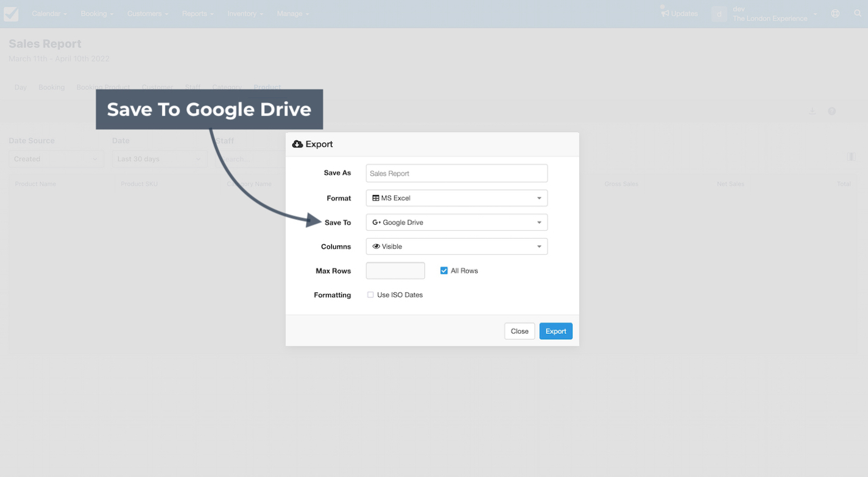The height and width of the screenshot is (477, 868).
Task: Open the Last 30 days date dropdown
Action: [x=159, y=159]
